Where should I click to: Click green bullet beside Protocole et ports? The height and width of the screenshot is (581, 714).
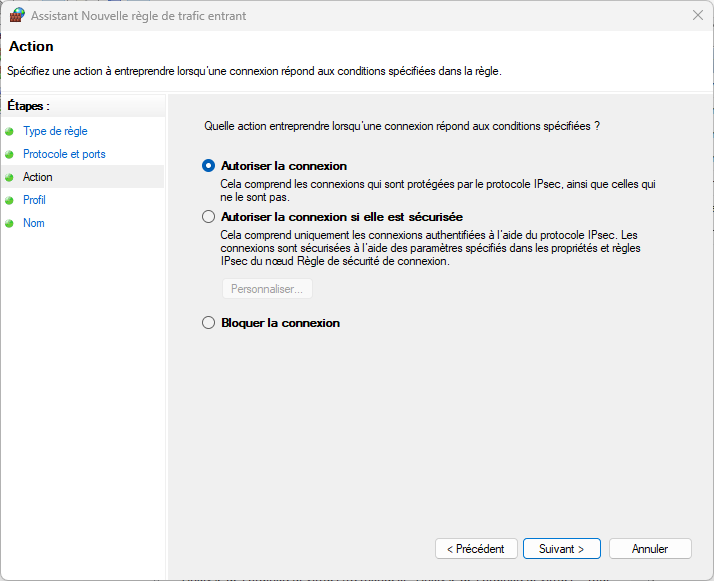click(10, 154)
